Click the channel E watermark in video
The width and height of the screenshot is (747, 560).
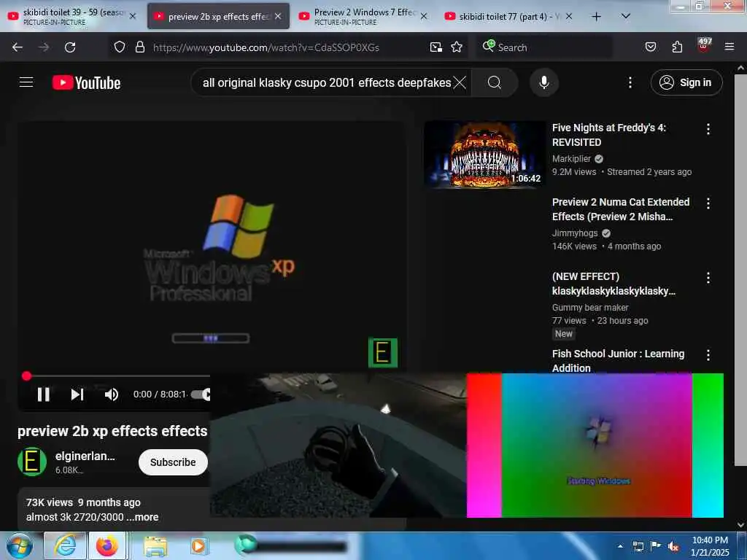pos(382,352)
